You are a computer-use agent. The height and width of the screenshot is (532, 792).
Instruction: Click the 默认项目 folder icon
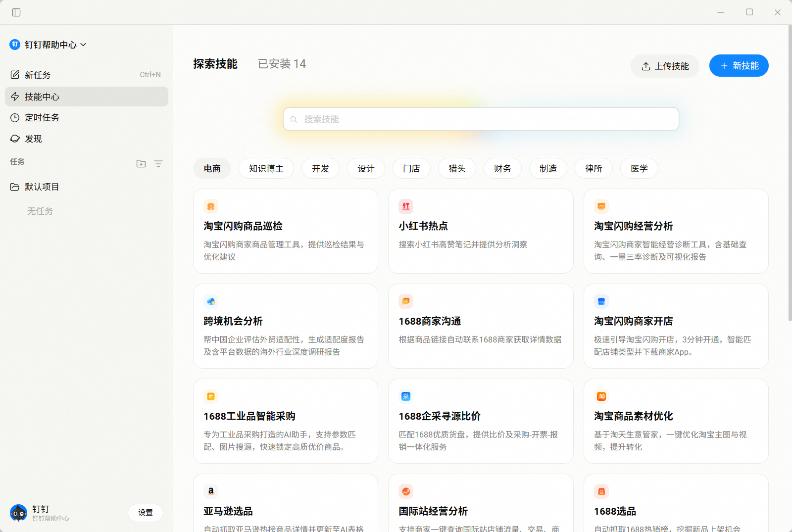tap(15, 187)
